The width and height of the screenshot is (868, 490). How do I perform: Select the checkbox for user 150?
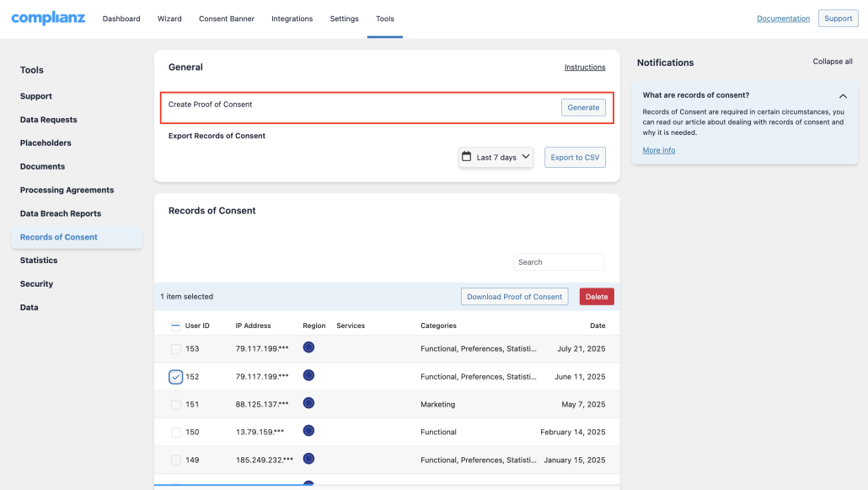175,433
